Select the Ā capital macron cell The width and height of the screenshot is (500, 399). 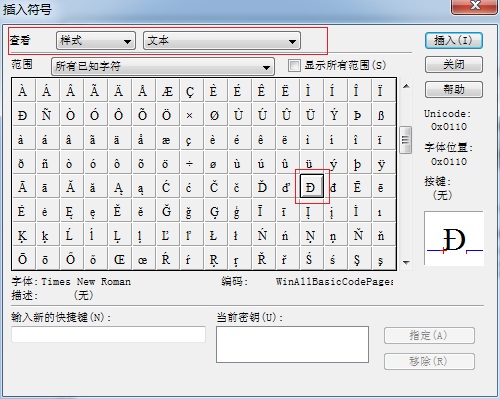click(24, 187)
